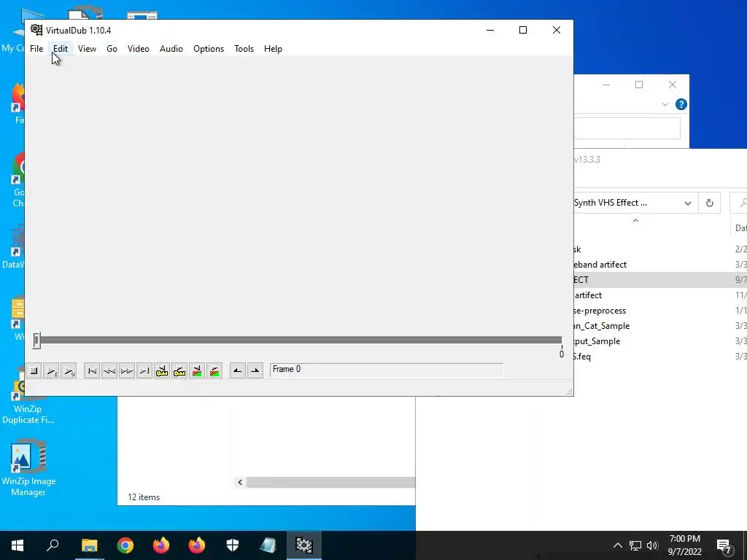
Task: Open the first Firefox taskbar icon
Action: point(161,545)
